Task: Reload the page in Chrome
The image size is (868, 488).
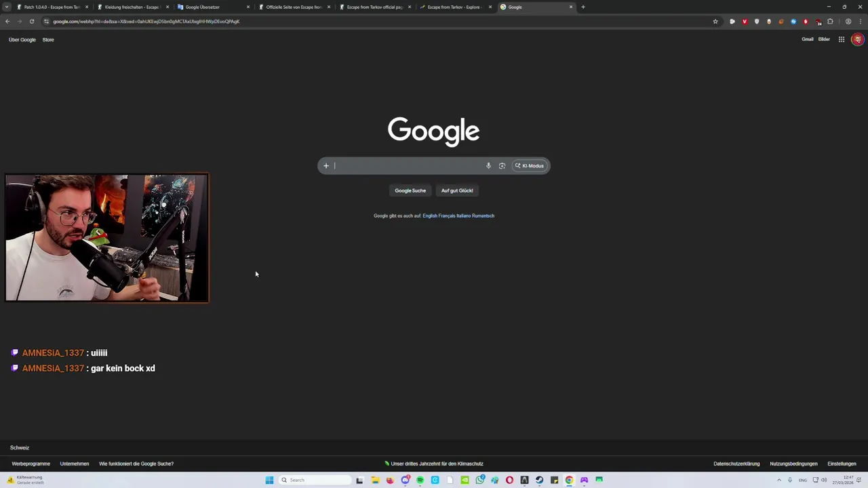Action: coord(31,21)
